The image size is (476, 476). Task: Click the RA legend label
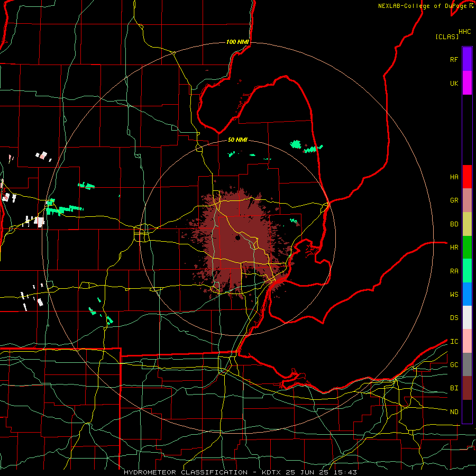pos(454,271)
